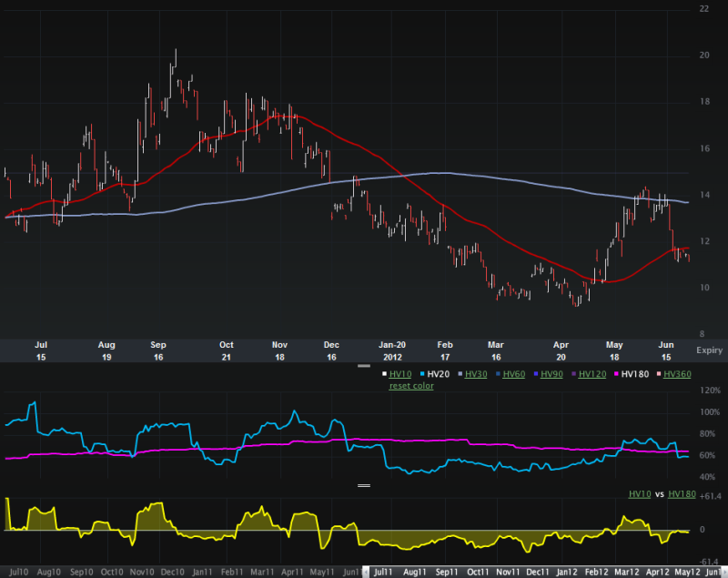Click the reset color link
The width and height of the screenshot is (728, 578).
(x=411, y=386)
